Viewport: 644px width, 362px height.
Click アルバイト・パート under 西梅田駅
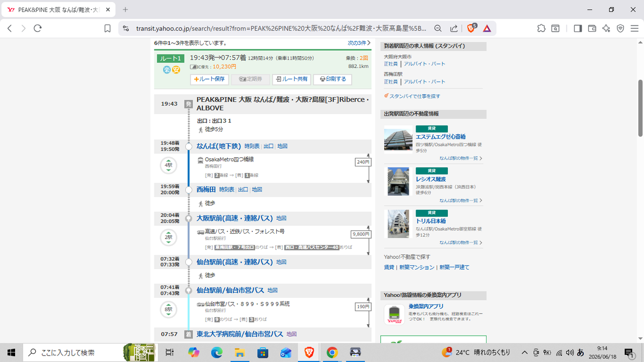tap(424, 81)
